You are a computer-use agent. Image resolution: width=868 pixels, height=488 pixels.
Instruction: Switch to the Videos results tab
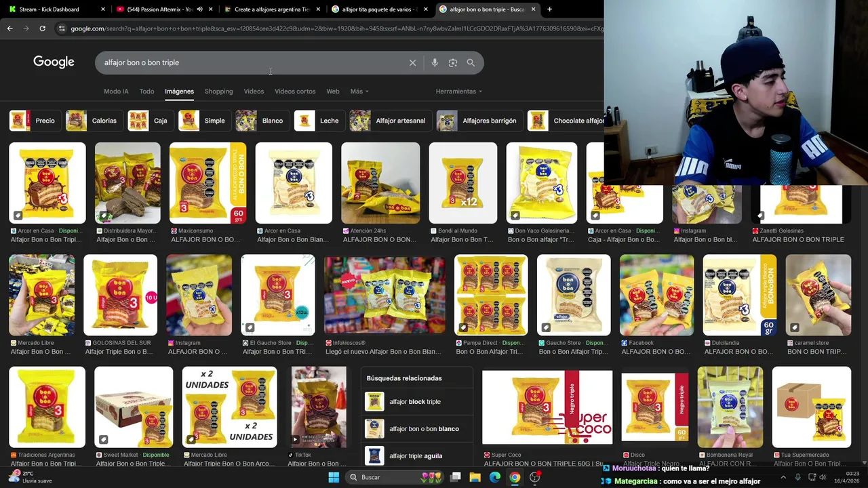(x=254, y=91)
